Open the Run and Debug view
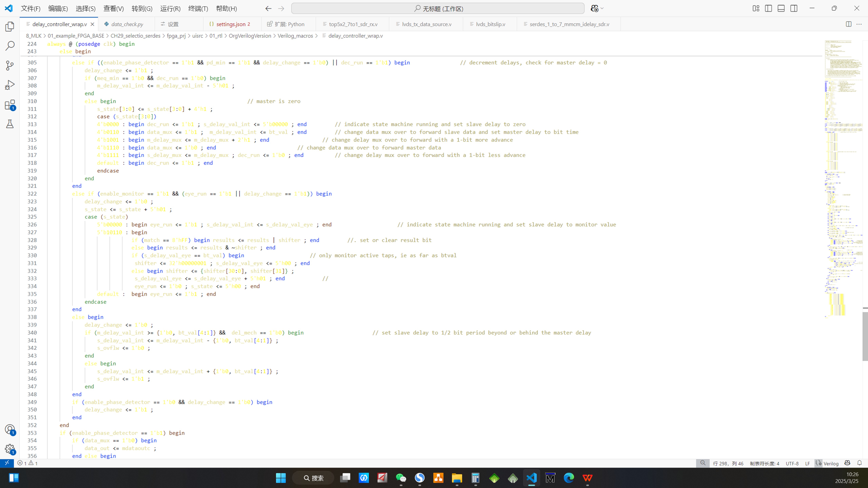 (10, 85)
